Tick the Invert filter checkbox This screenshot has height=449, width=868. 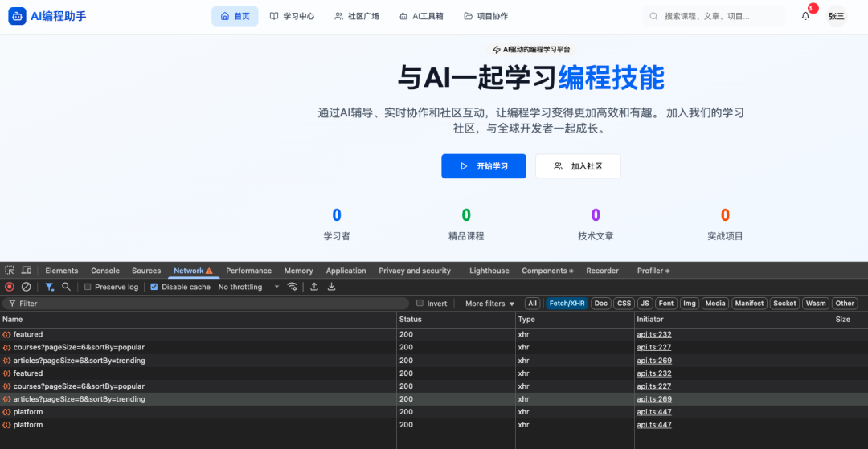click(x=420, y=304)
